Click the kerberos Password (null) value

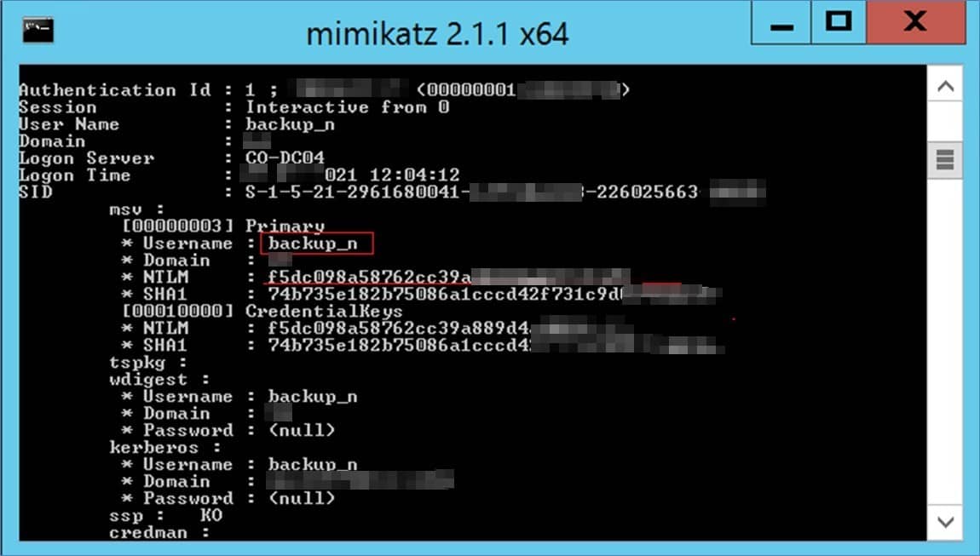point(302,498)
